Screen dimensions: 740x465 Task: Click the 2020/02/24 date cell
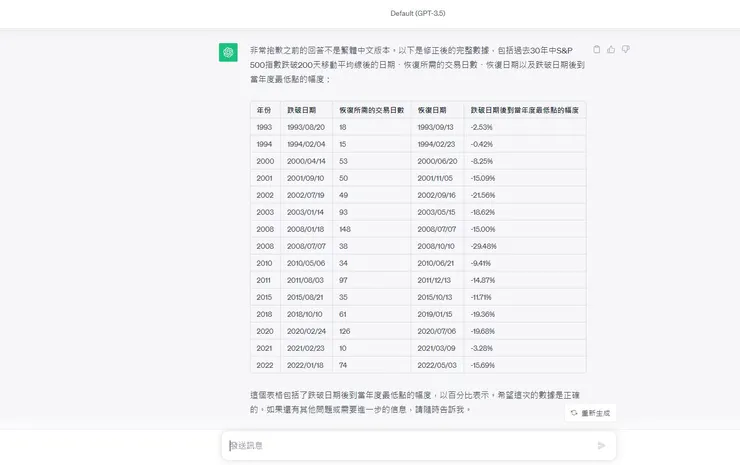point(307,331)
